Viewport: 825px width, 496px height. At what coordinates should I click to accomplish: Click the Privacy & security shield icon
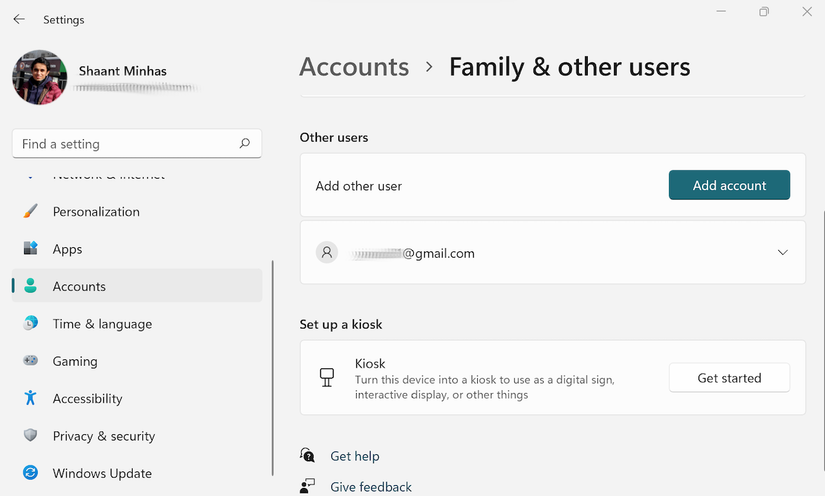31,436
